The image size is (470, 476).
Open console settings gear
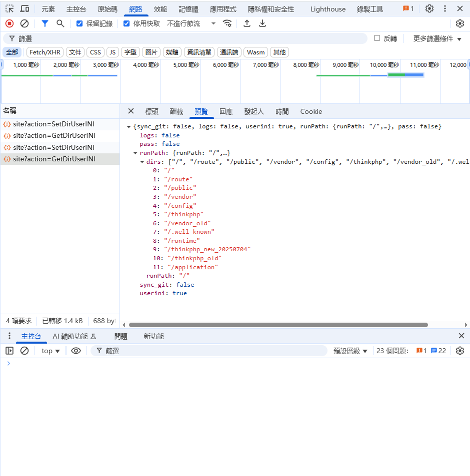[460, 351]
